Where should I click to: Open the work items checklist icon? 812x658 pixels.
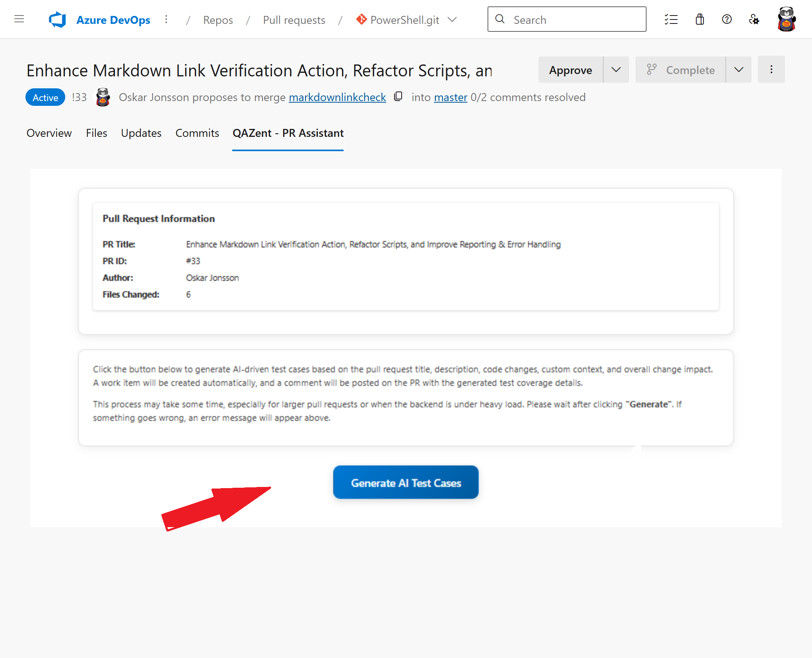tap(671, 19)
